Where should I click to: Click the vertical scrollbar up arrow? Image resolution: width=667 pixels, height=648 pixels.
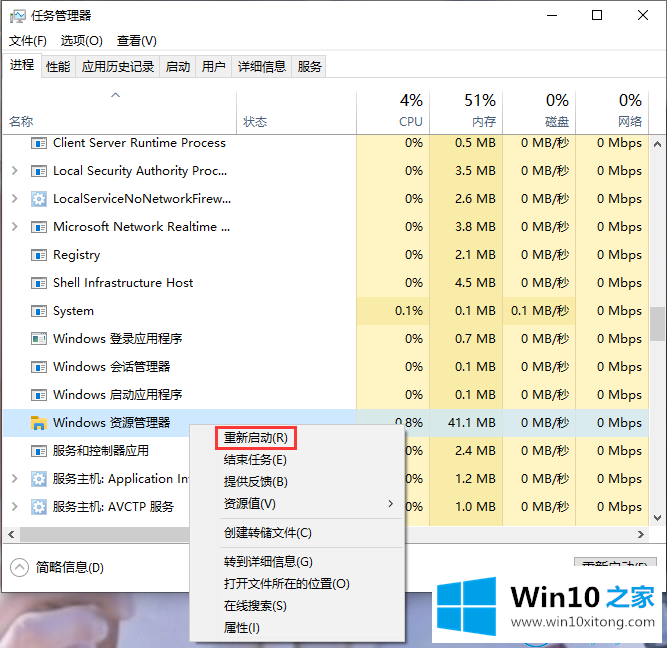coord(658,144)
